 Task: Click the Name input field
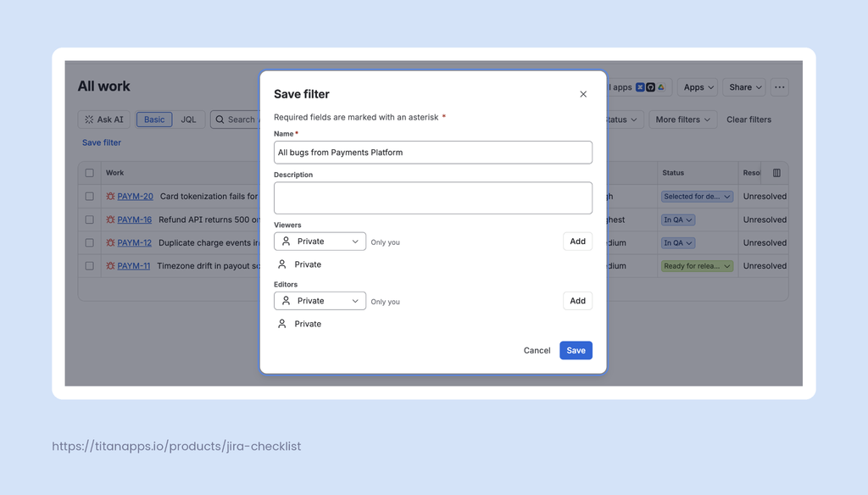click(433, 153)
